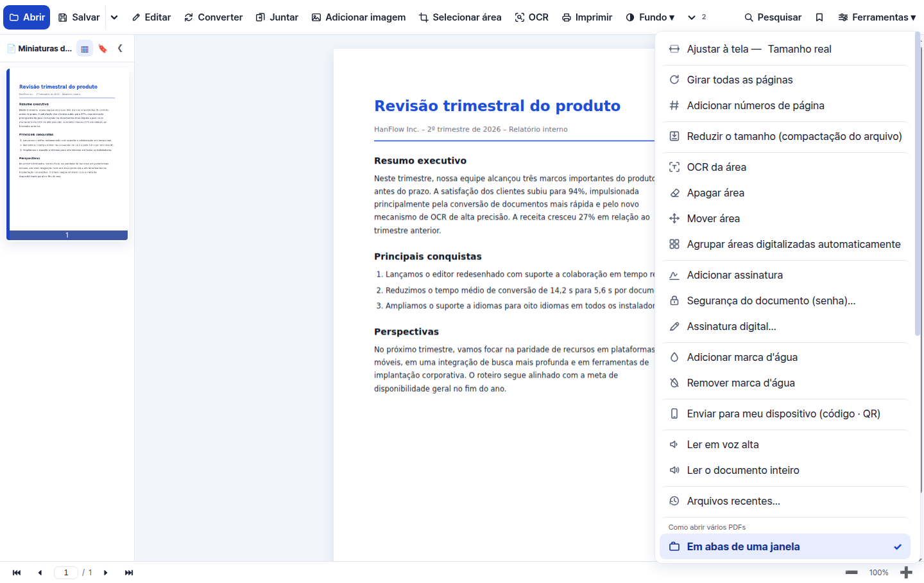Click the Segurança do documento lock icon

674,300
